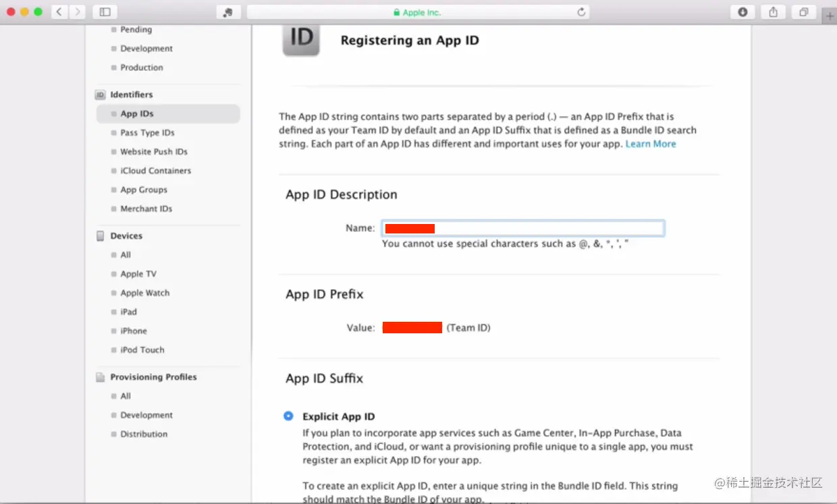Image resolution: width=837 pixels, height=504 pixels.
Task: Click the Provisioning Profiles section header
Action: click(x=153, y=377)
